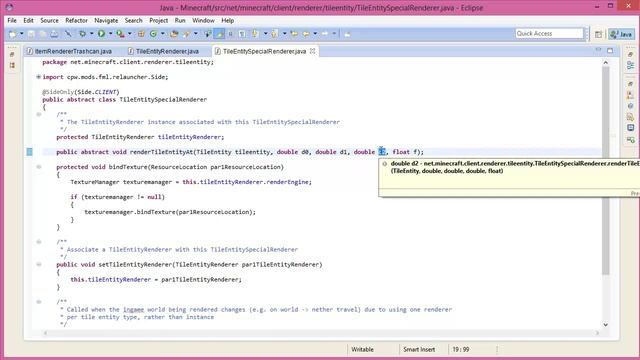The width and height of the screenshot is (640, 360).
Task: Click 'renderTileEntityAt' method name in editor
Action: point(161,152)
